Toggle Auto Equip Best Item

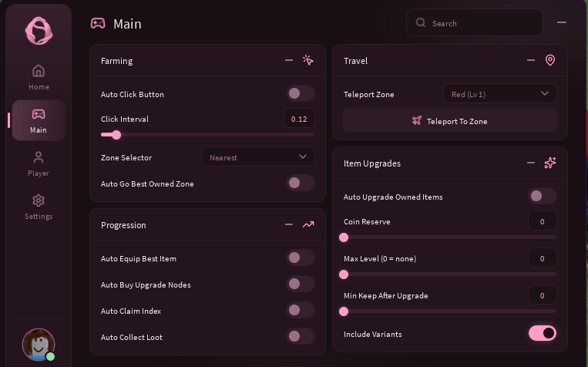point(301,258)
